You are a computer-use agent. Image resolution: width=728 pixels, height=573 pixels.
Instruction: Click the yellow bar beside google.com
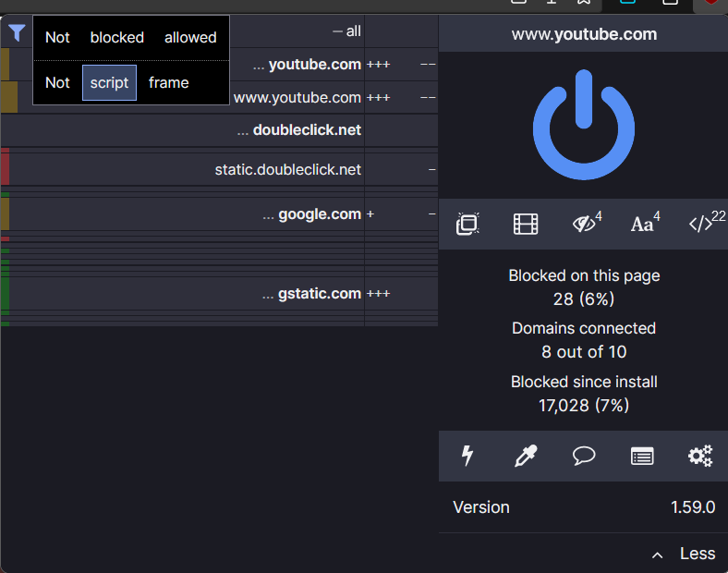[6, 214]
